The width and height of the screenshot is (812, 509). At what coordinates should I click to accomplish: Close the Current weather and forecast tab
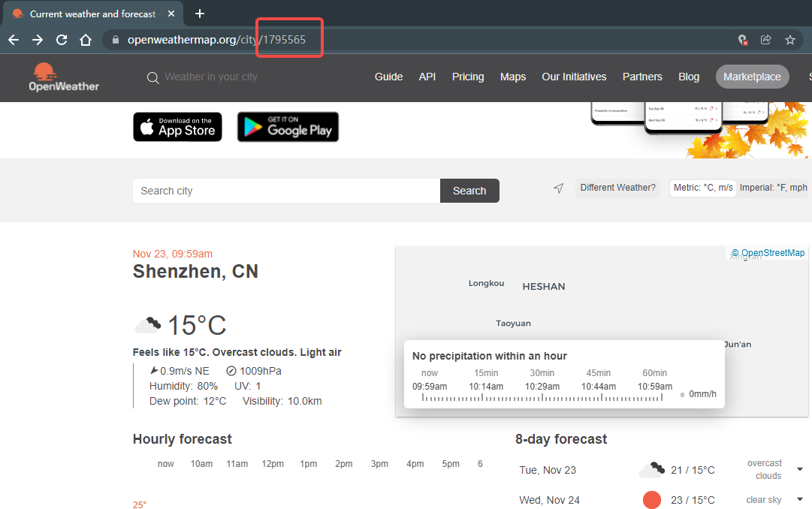171,14
